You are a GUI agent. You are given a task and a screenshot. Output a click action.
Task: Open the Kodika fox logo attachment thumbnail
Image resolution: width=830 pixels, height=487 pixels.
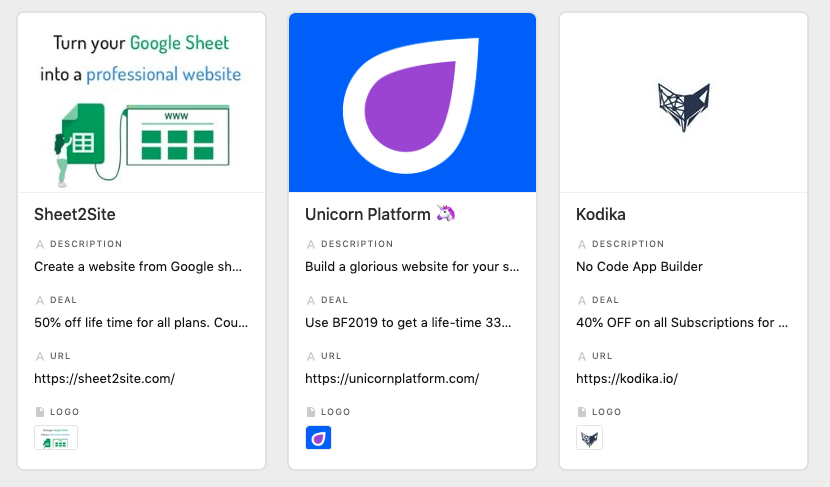[x=589, y=438]
